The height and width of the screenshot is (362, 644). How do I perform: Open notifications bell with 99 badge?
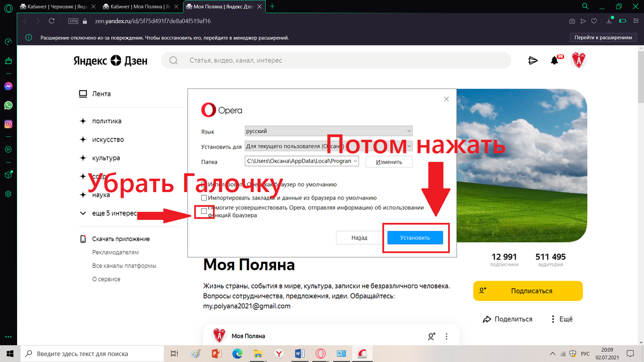[555, 61]
